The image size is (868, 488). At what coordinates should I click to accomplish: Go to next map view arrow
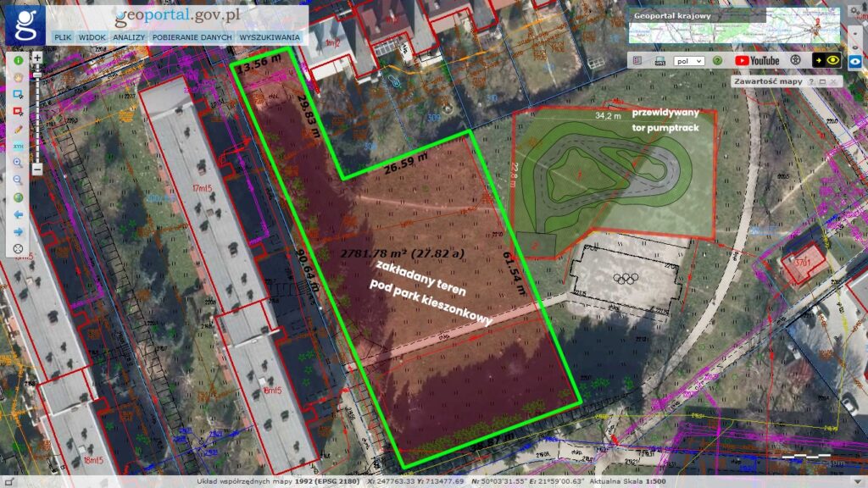(17, 231)
